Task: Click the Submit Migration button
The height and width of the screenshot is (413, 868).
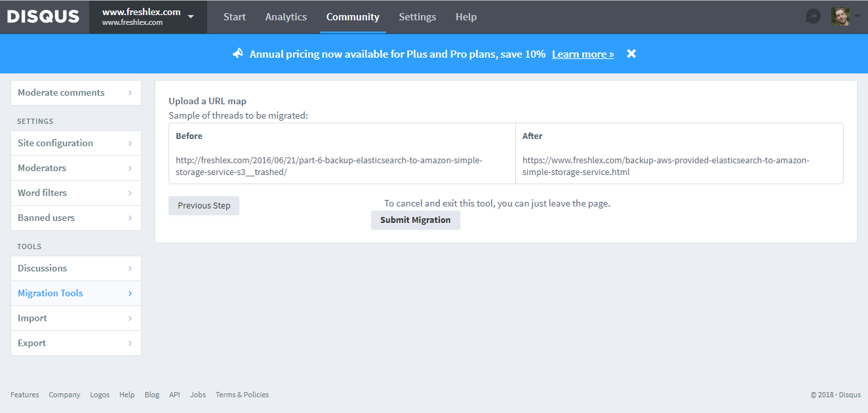Action: tap(416, 220)
